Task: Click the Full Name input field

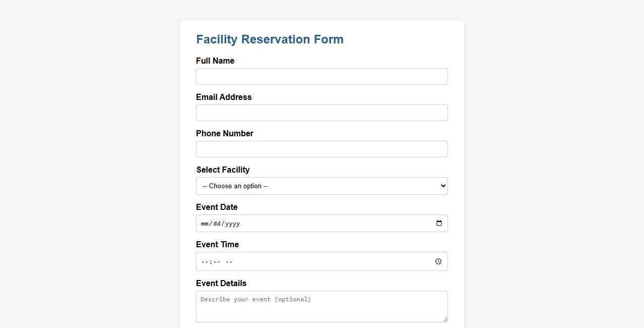Action: (322, 76)
